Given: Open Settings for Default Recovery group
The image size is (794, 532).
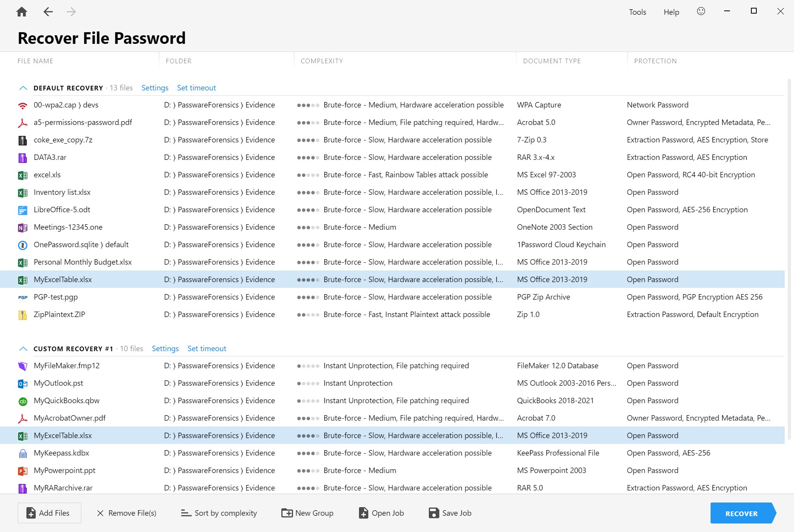Looking at the screenshot, I should coord(155,88).
